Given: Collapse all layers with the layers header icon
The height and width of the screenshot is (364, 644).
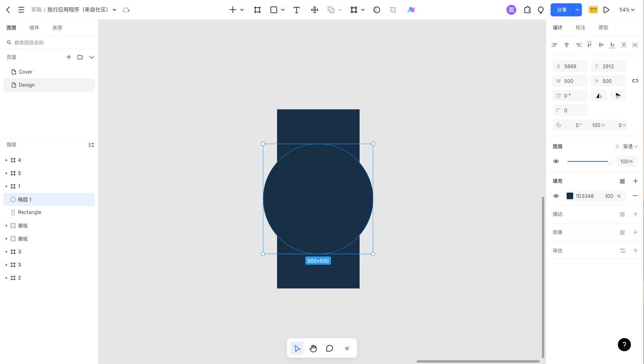Looking at the screenshot, I should coord(91,145).
